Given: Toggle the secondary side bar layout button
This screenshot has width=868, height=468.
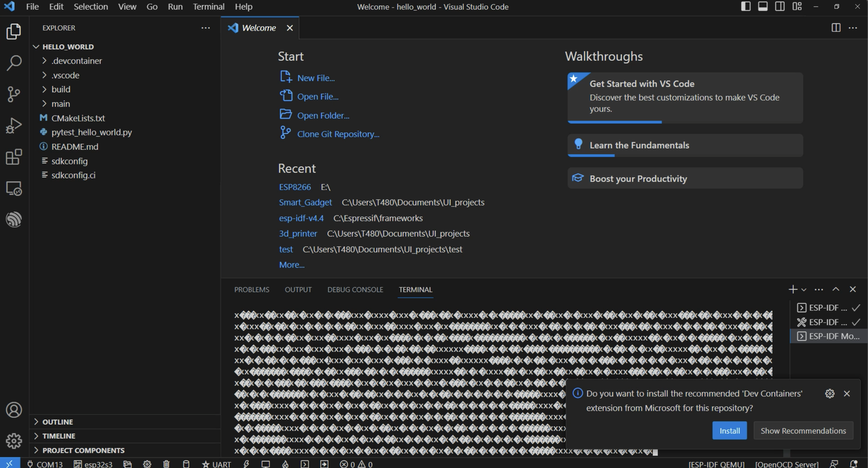Looking at the screenshot, I should (779, 7).
